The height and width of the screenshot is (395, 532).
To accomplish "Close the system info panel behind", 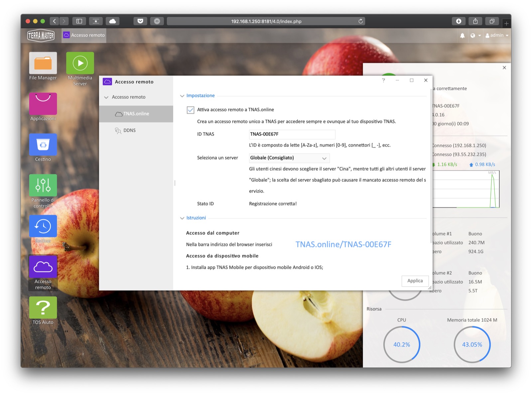I will 504,68.
